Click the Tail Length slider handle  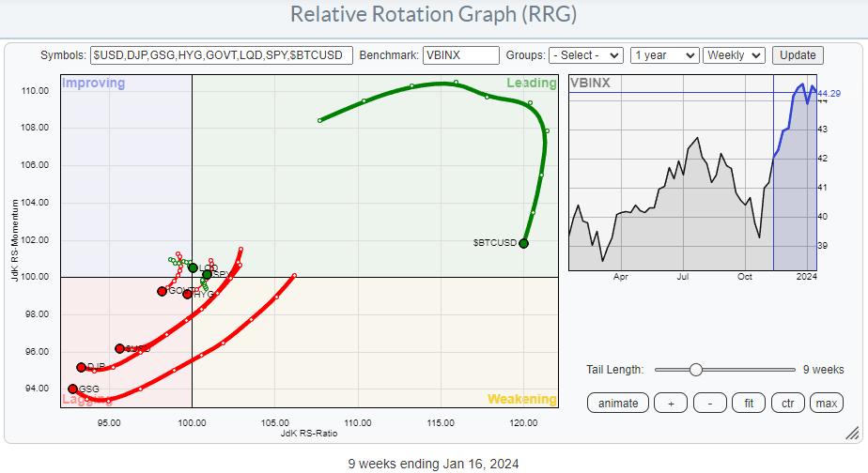696,370
